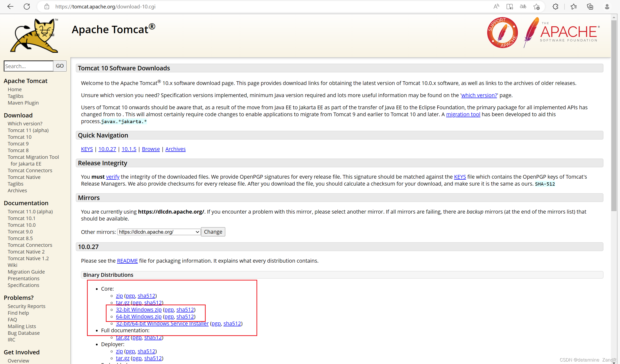Click Archives in Quick Navigation
The height and width of the screenshot is (364, 620).
(175, 149)
